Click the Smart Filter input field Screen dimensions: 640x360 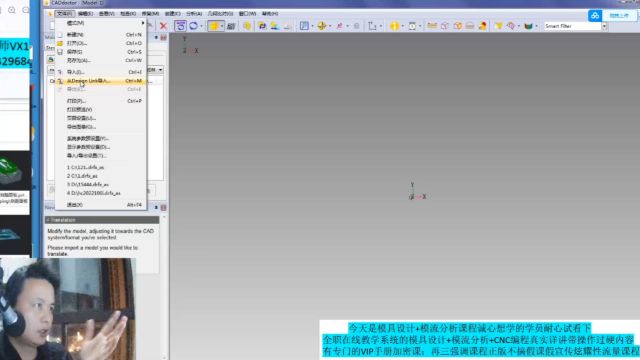573,26
